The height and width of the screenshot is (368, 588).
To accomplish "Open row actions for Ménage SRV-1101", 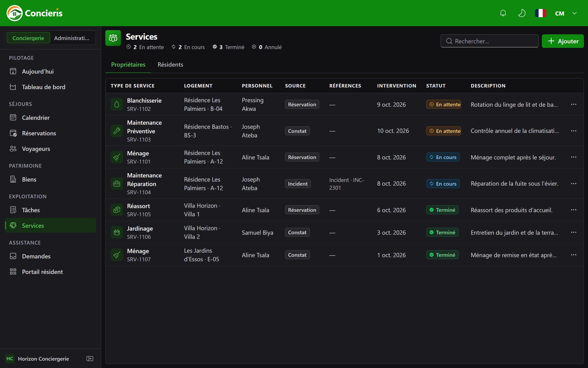I will point(574,157).
